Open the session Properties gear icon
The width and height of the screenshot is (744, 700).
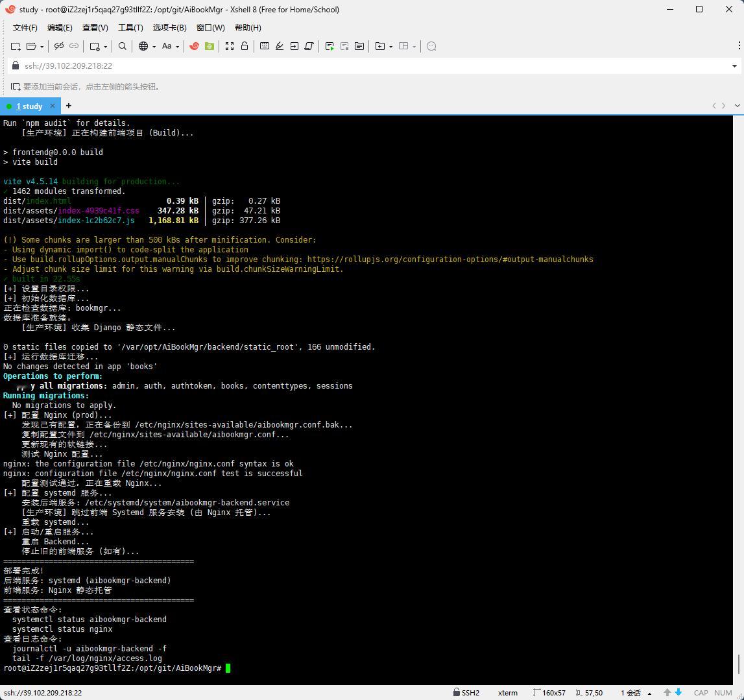click(95, 46)
